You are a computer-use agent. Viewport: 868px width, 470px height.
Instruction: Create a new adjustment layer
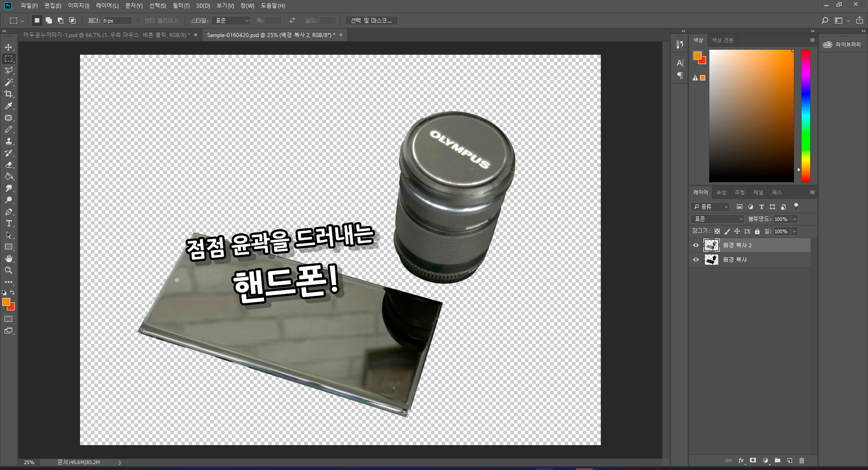pos(765,461)
